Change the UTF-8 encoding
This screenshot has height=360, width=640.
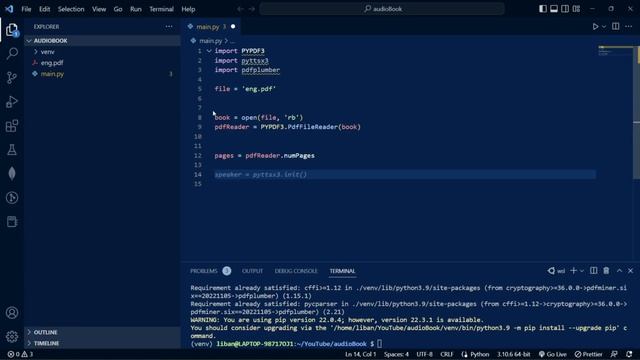coord(424,354)
